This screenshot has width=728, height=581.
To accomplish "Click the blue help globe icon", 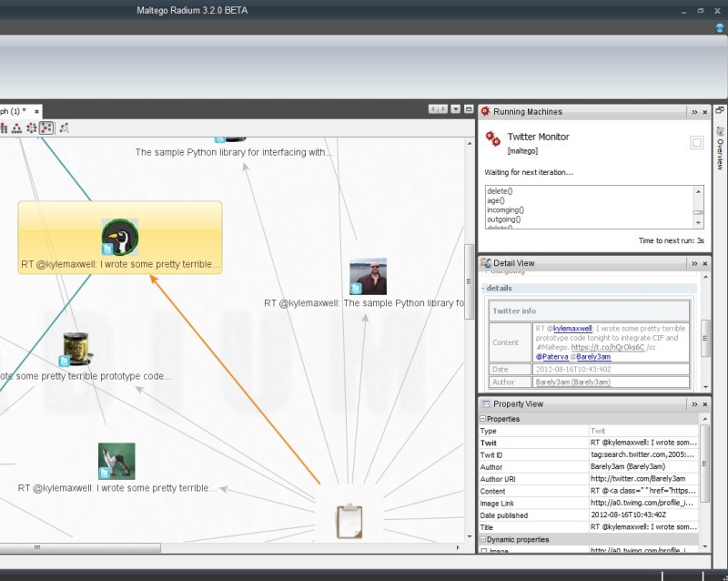I will (721, 28).
